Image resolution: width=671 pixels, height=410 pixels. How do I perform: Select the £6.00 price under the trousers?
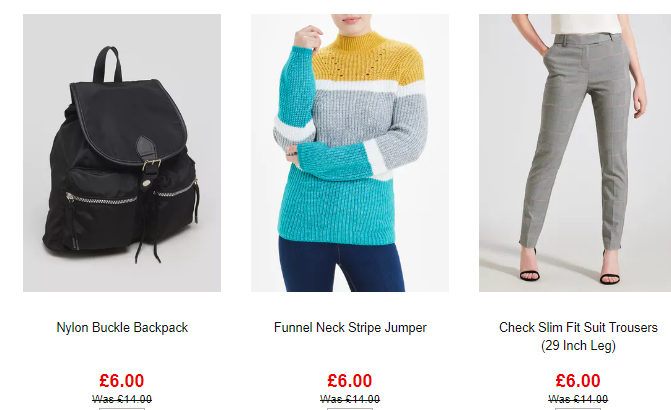point(578,380)
